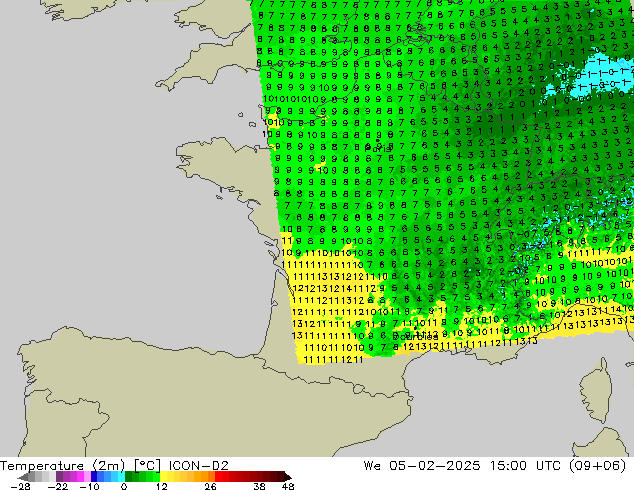Click the legend value '-22'

tap(58, 486)
